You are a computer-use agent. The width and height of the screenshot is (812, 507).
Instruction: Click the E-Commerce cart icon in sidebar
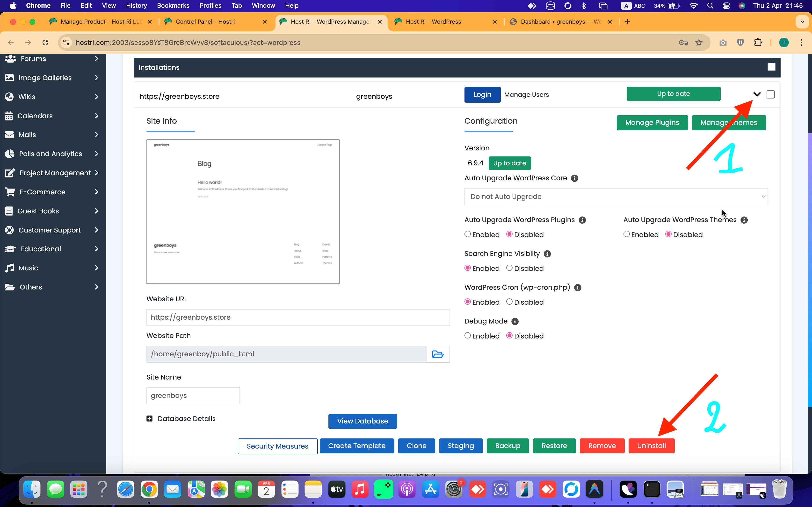tap(10, 192)
